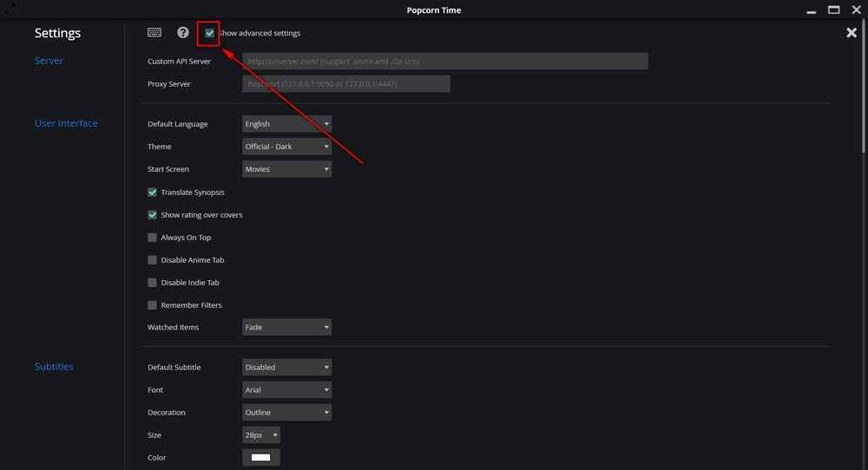The height and width of the screenshot is (470, 868).
Task: Open the Default Language dropdown
Action: 286,124
